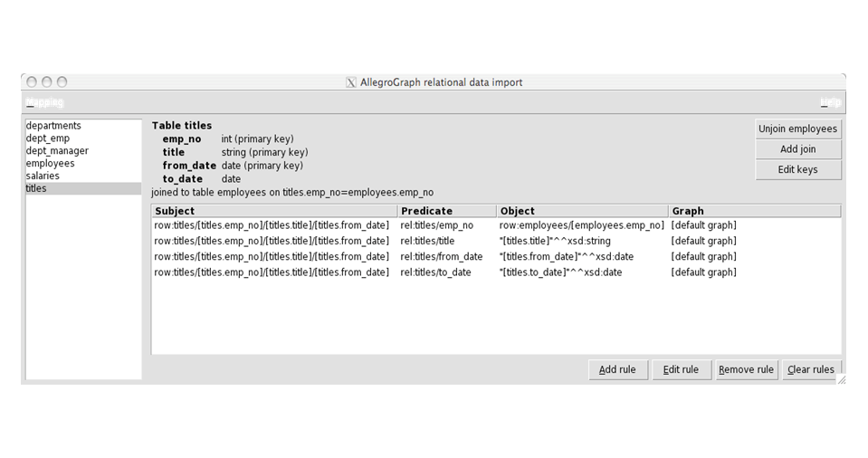This screenshot has height=458, width=868.
Task: Choose the dept_manager table
Action: pyautogui.click(x=57, y=151)
